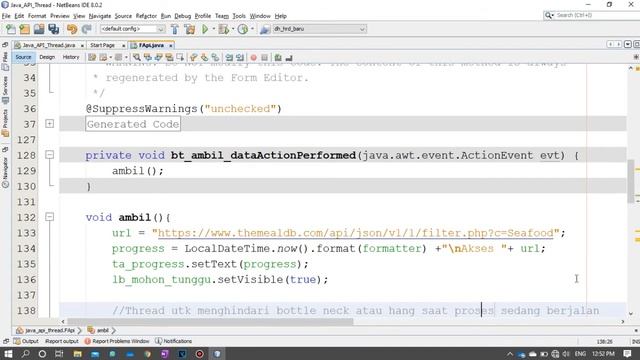Switch to Source view
Viewport: 640px width, 360px height.
23,57
